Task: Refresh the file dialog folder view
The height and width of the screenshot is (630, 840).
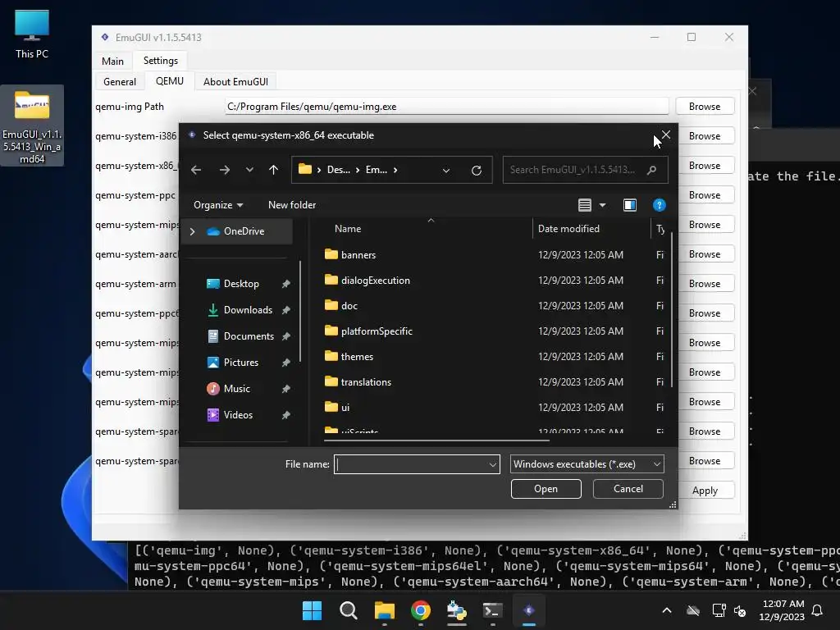Action: click(x=477, y=170)
